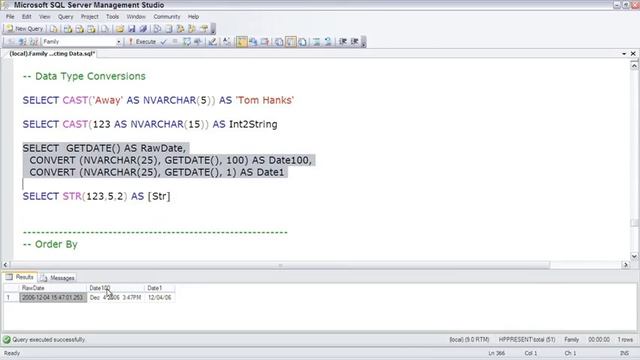The image size is (640, 360).
Task: Analyze query in Database Engine Tuning Advisor
Action: click(199, 42)
